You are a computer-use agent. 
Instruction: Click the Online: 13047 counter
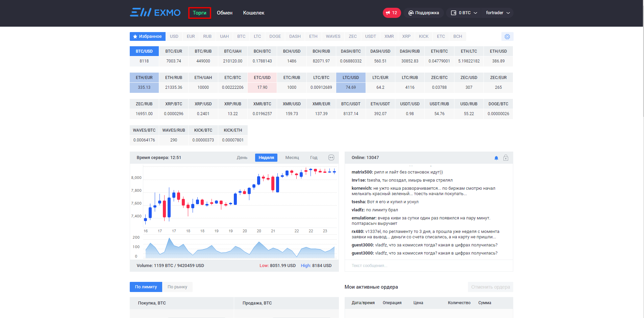[x=365, y=158]
